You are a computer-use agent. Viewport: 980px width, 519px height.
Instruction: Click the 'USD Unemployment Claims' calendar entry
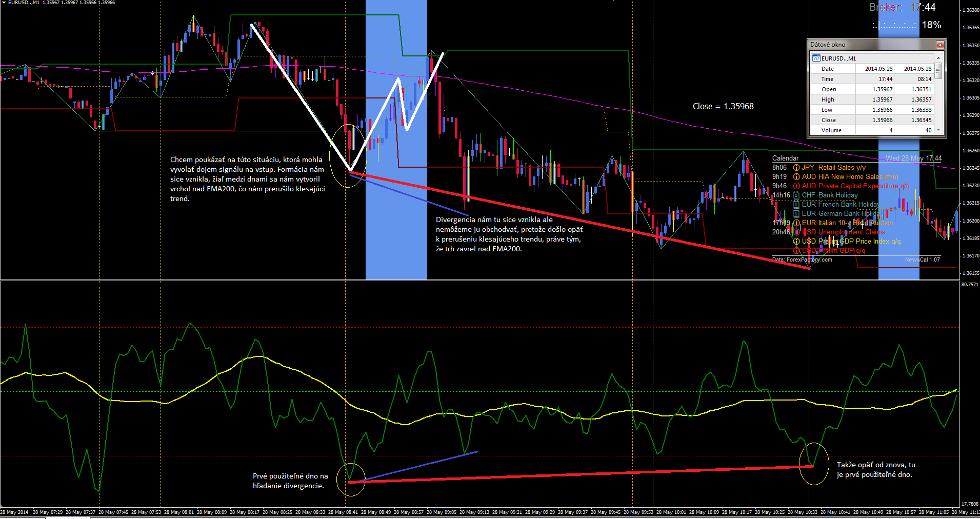click(844, 232)
